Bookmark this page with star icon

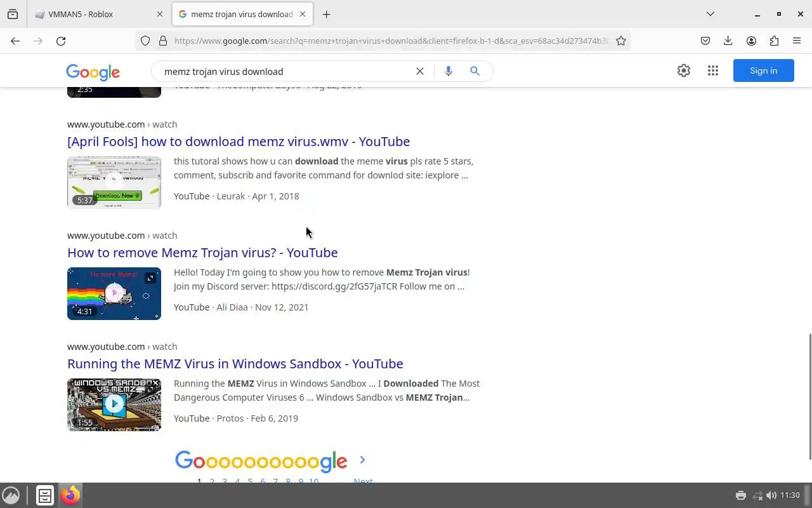tap(621, 41)
